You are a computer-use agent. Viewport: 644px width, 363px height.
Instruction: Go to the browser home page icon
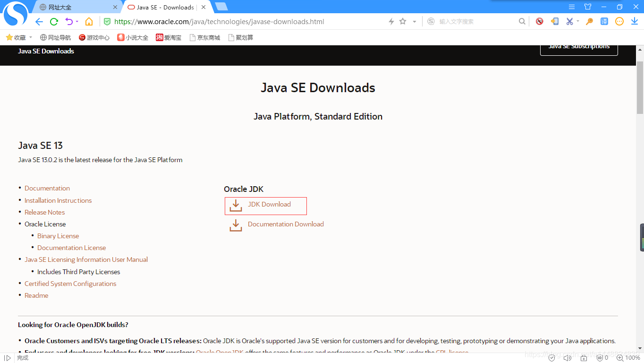pyautogui.click(x=89, y=22)
